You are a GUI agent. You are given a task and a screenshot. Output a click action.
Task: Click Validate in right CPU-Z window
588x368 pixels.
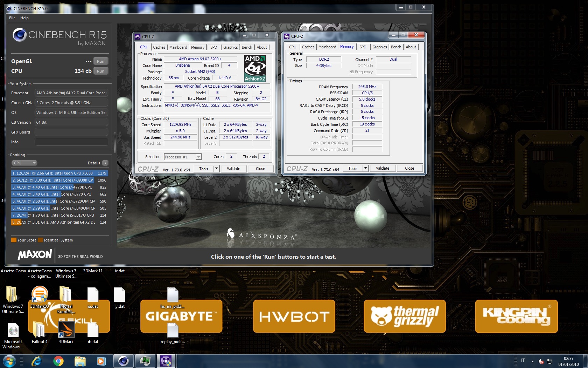pyautogui.click(x=383, y=168)
